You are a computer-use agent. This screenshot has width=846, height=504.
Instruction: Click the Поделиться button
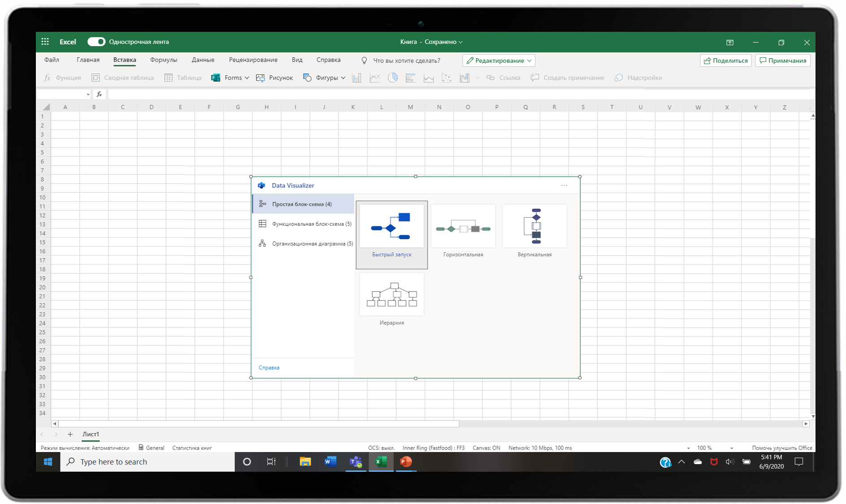tap(725, 60)
